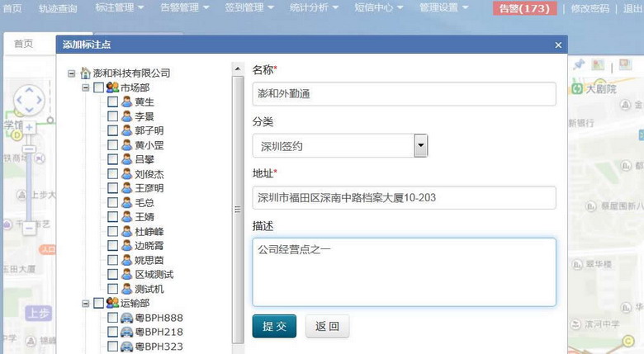Click the car icon beside 粤BPH218
Image resolution: width=644 pixels, height=354 pixels.
pos(127,332)
